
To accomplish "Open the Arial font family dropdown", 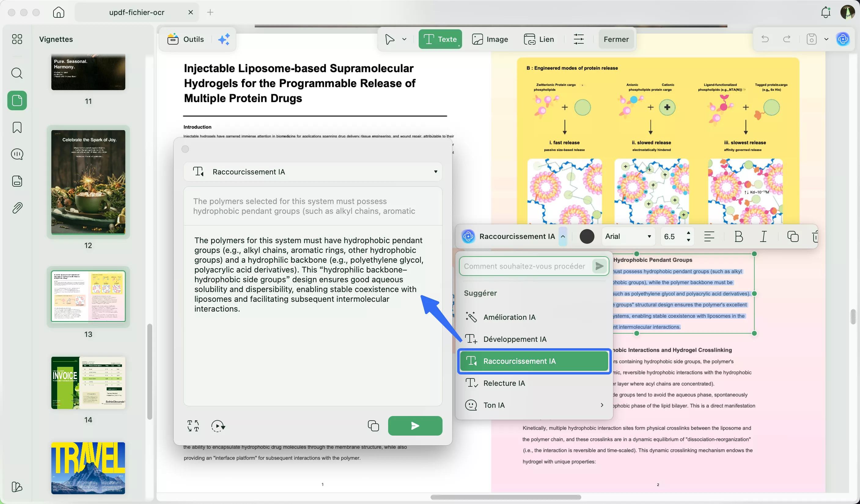I will 628,236.
